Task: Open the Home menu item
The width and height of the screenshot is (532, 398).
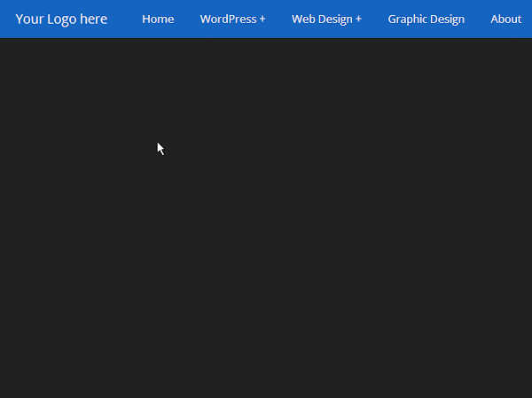Action: pos(158,20)
